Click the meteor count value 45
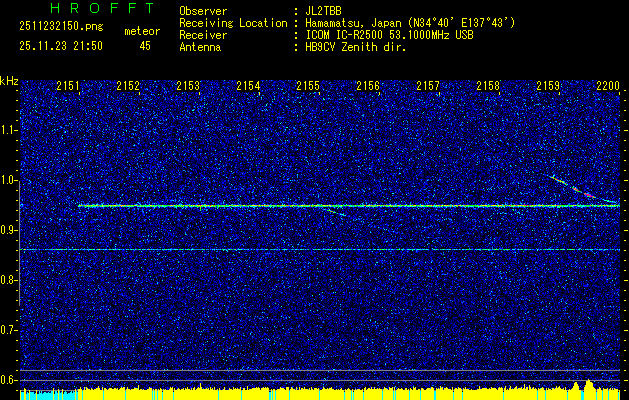 [x=146, y=46]
